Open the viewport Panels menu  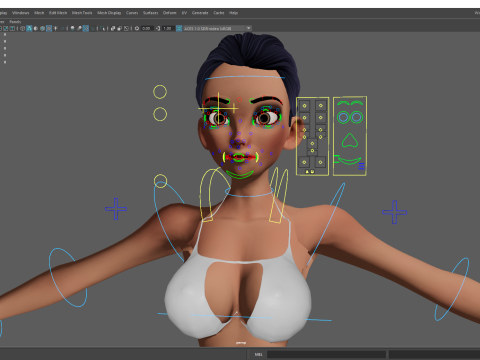point(15,22)
